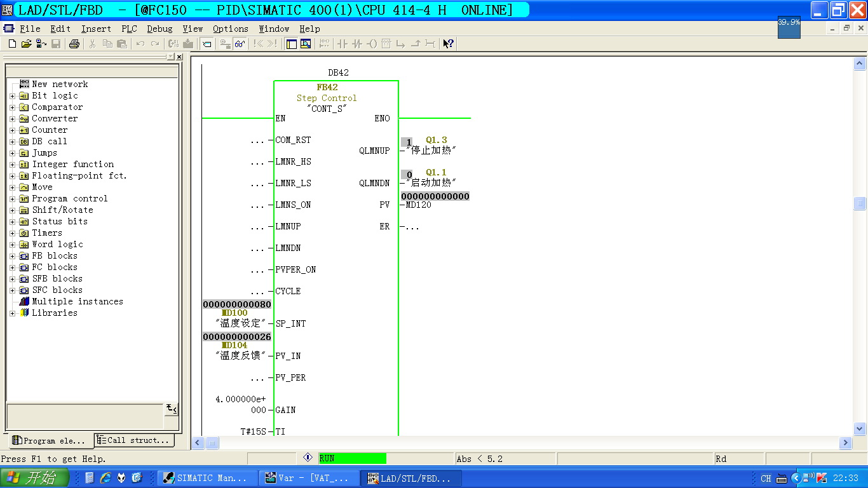Click the normally closed contact icon
The height and width of the screenshot is (488, 868).
pyautogui.click(x=357, y=44)
